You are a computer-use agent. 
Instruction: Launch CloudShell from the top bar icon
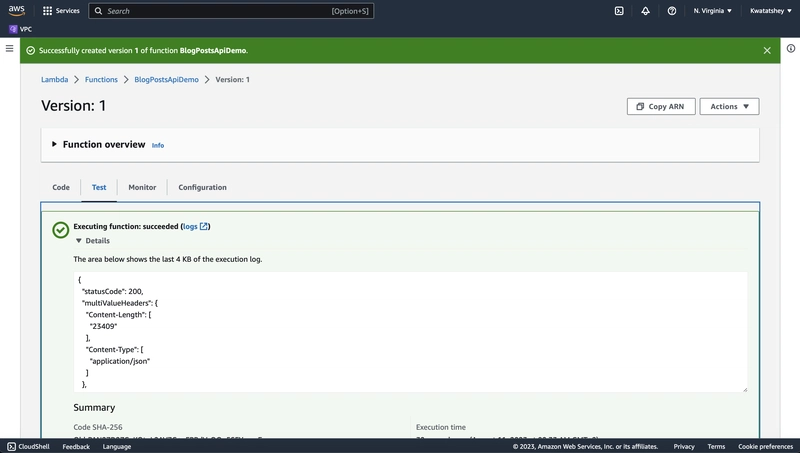pos(619,11)
